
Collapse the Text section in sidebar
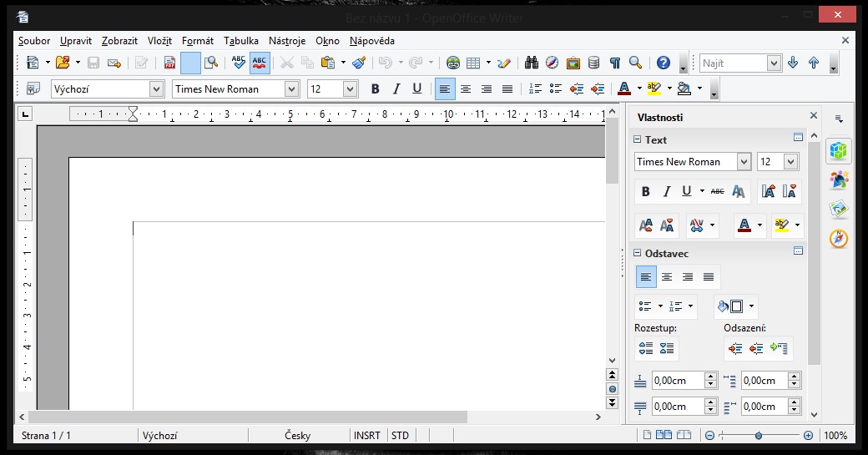(x=637, y=139)
